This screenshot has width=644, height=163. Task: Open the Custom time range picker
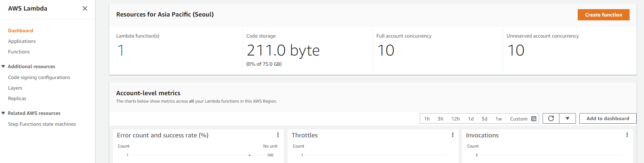pos(523,119)
